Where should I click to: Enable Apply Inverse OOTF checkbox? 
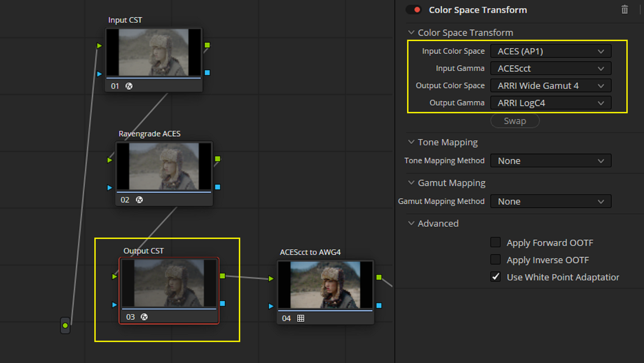[x=496, y=260]
